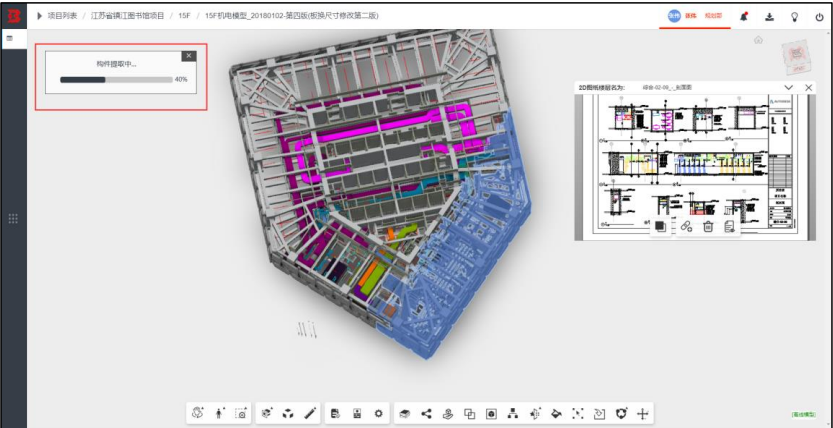Image resolution: width=833 pixels, height=428 pixels.
Task: Click the four-way move arrows icon
Action: pos(643,413)
